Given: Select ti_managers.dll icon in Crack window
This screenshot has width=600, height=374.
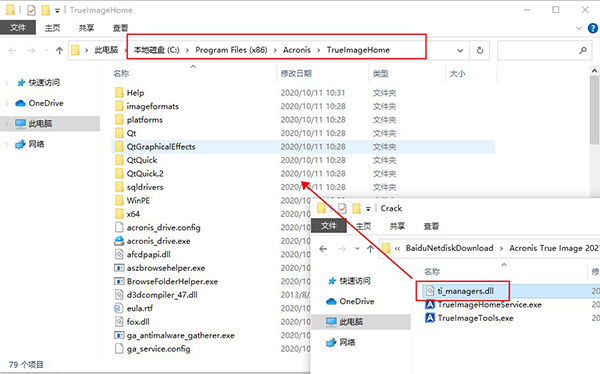Looking at the screenshot, I should [x=430, y=291].
